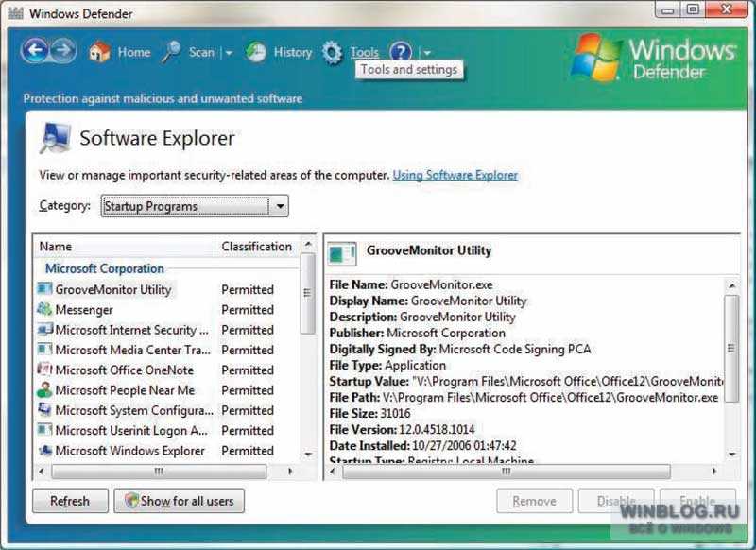Sort by the Classification column header
This screenshot has width=756, height=550.
(256, 247)
